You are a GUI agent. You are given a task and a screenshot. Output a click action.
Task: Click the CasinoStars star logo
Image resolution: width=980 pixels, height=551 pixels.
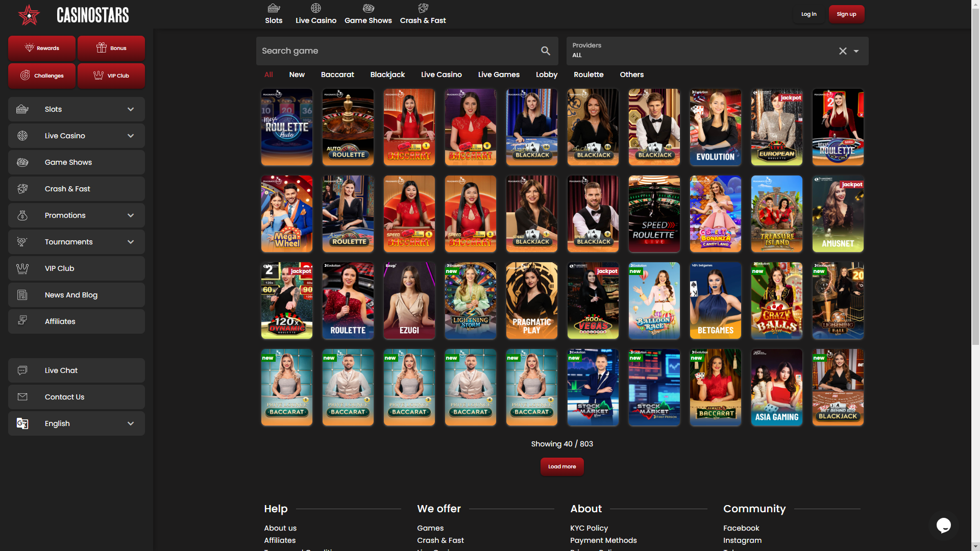(29, 15)
